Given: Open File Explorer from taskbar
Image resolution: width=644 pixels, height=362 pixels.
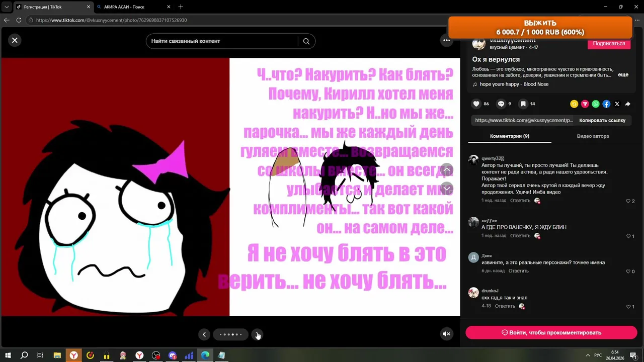Looking at the screenshot, I should [57, 355].
